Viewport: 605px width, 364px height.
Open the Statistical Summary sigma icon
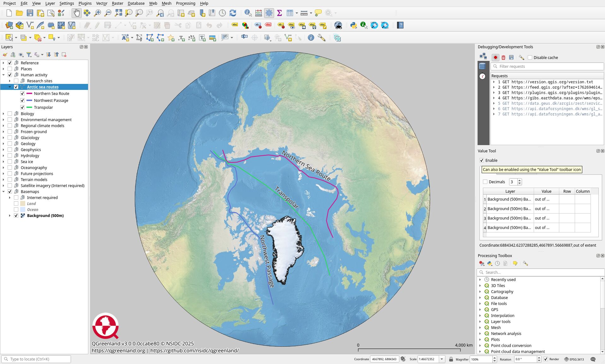pyautogui.click(x=279, y=13)
